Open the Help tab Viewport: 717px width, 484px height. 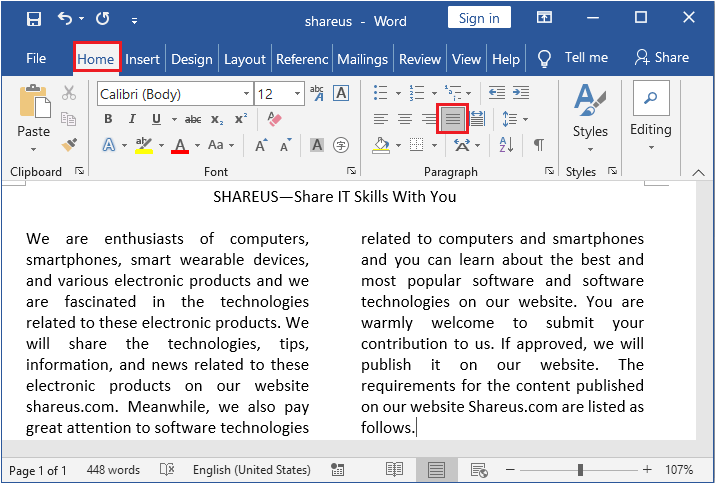tap(506, 59)
